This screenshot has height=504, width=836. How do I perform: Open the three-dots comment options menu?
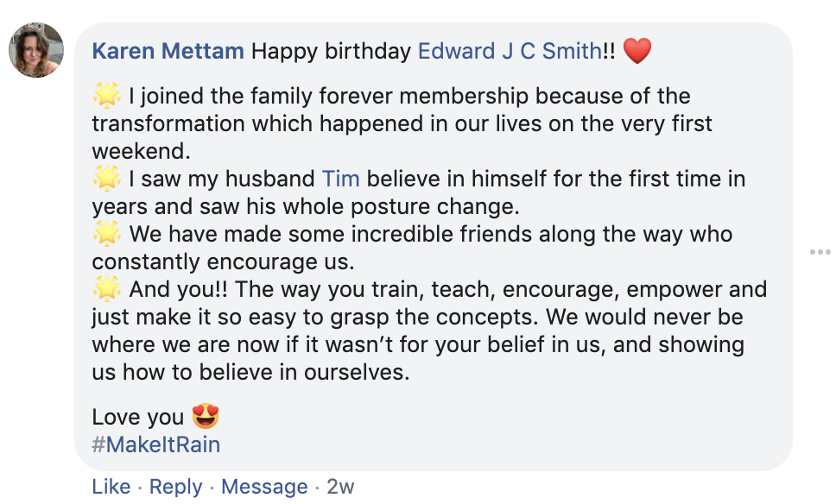820,252
